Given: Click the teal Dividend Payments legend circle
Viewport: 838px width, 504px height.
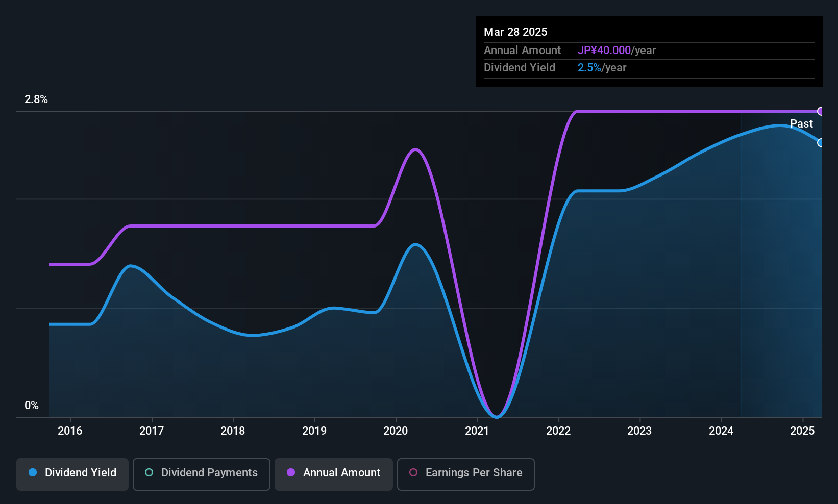Looking at the screenshot, I should 149,472.
